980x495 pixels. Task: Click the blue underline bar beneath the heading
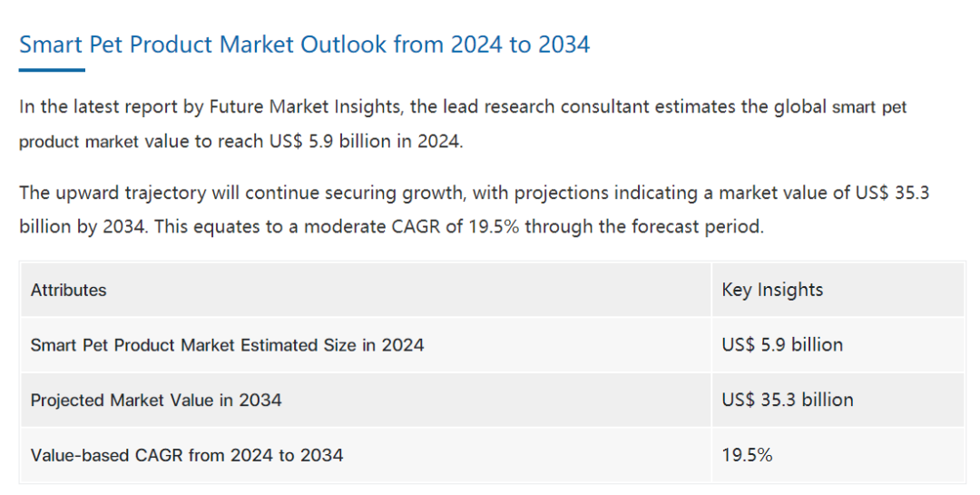pos(52,70)
